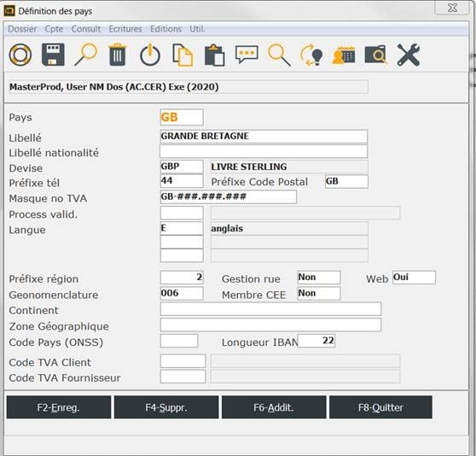Toggle the Membre CEE Non field
The width and height of the screenshot is (476, 456).
[x=319, y=294]
